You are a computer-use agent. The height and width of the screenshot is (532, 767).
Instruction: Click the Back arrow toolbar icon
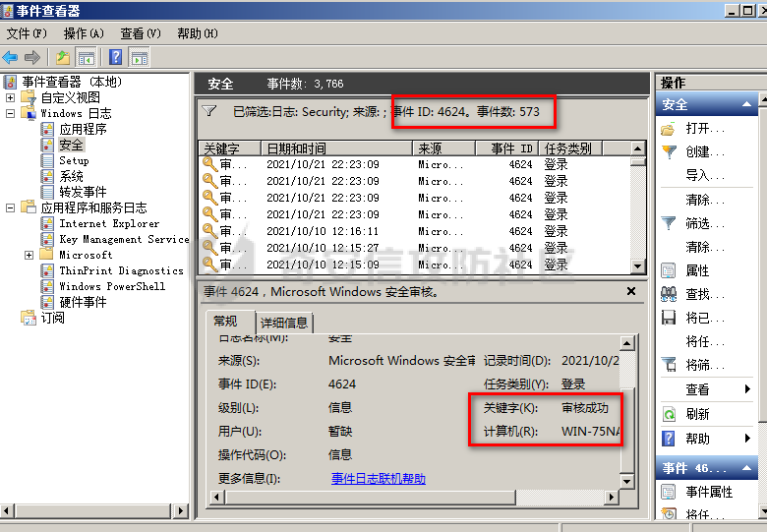click(x=10, y=57)
